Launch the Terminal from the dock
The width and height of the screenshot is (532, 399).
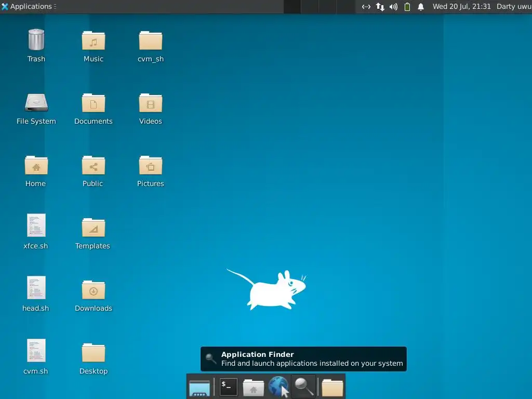click(x=229, y=387)
